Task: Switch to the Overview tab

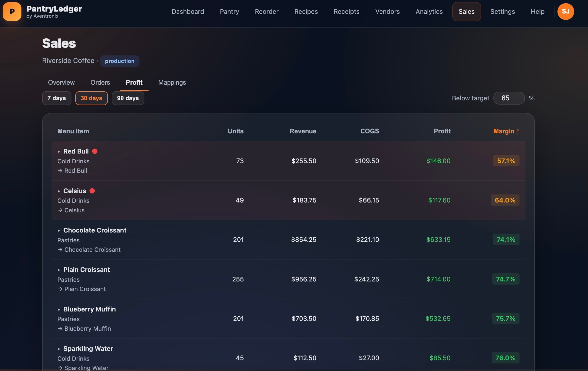Action: click(61, 82)
